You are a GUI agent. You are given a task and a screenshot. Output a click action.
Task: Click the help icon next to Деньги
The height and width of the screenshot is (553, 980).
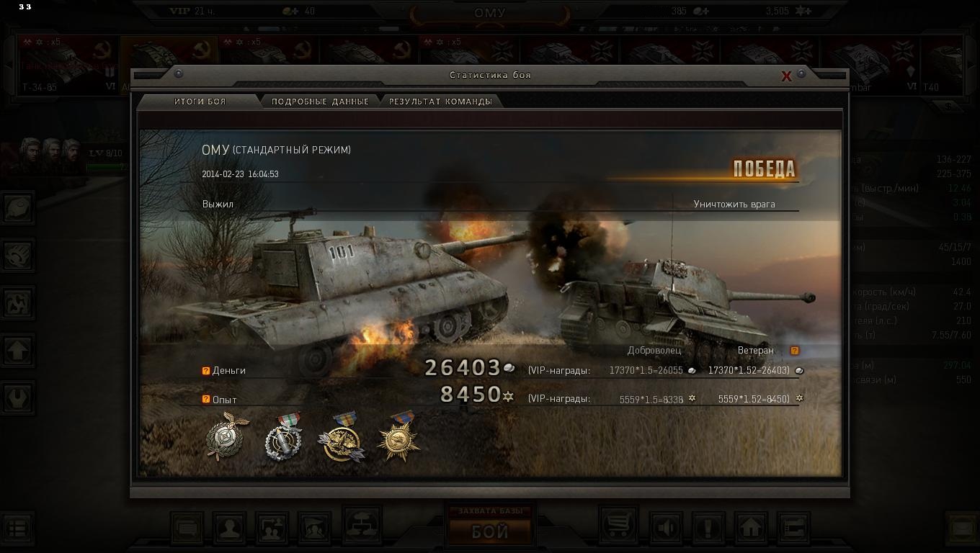(x=206, y=371)
